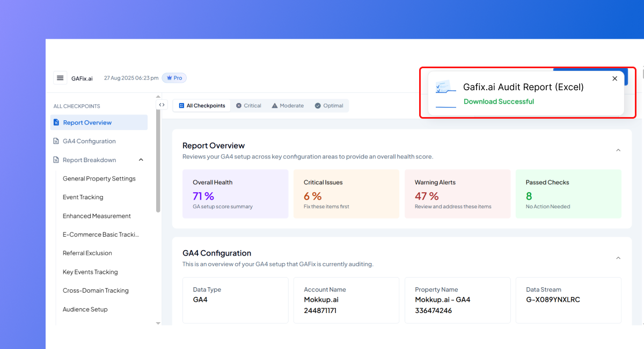Click the GA4 Configuration file icon in sidebar
The height and width of the screenshot is (349, 644).
point(56,141)
